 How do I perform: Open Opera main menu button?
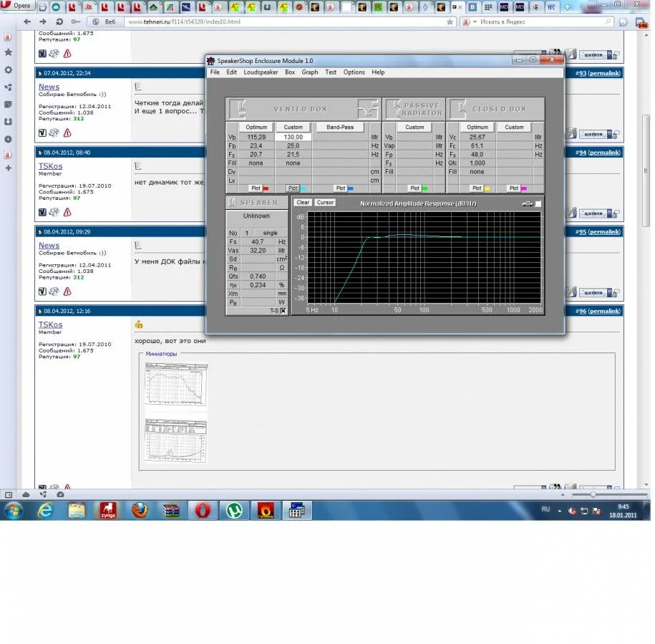point(16,6)
